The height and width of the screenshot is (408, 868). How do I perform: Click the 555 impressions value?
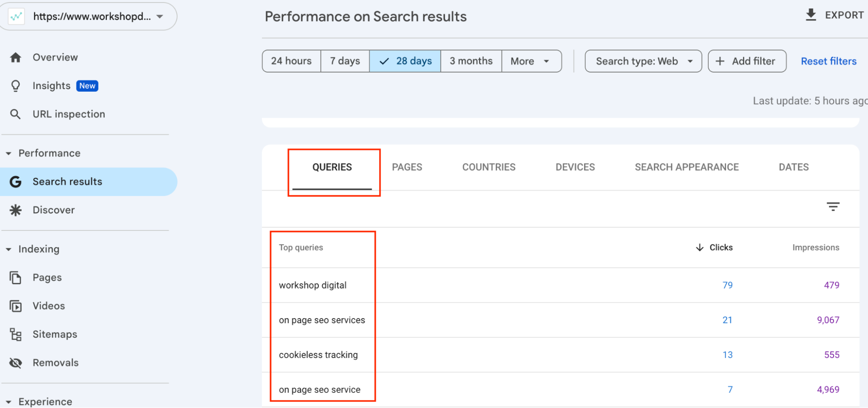832,355
